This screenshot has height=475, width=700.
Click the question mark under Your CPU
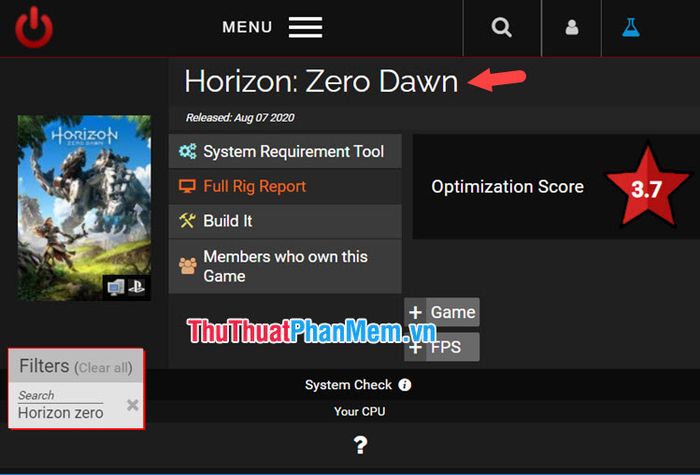(360, 445)
